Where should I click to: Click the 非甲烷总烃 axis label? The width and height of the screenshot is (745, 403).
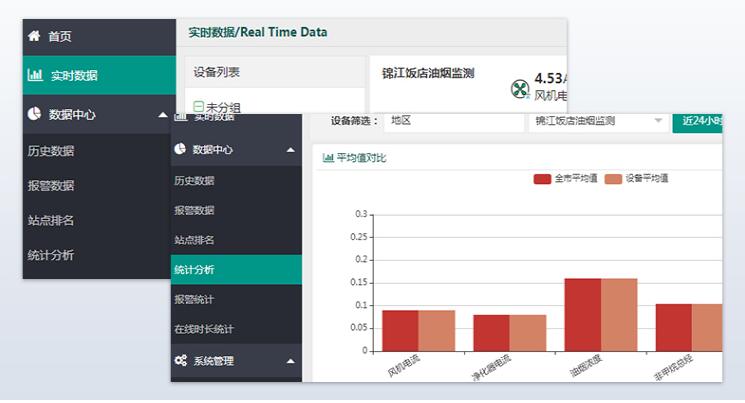point(673,367)
